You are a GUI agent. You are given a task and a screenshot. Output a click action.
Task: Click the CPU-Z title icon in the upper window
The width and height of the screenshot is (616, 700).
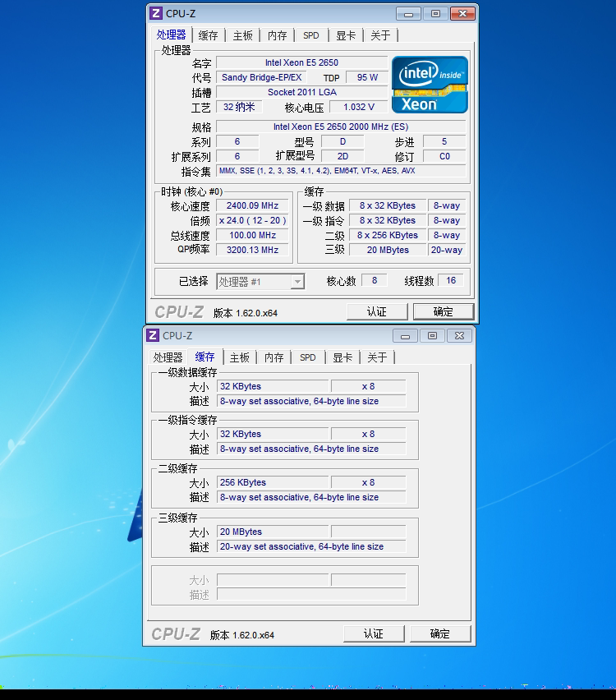pyautogui.click(x=155, y=13)
